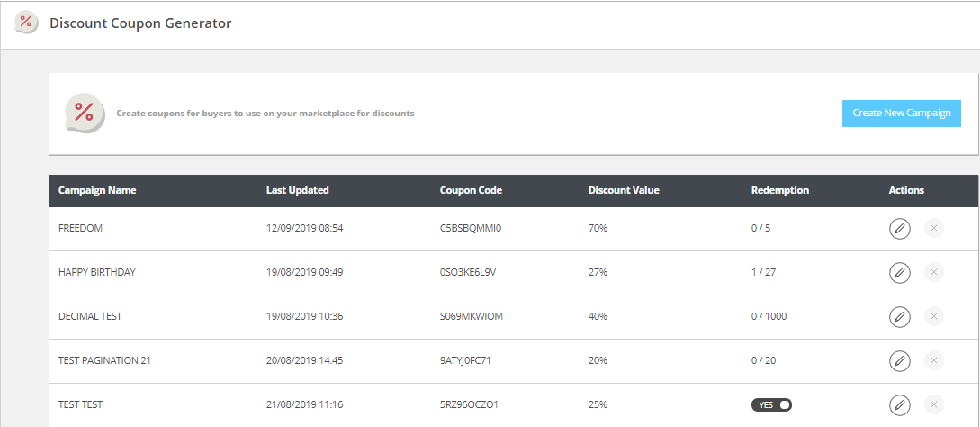Click Create New Campaign button
Viewport: 980px width, 427px height.
(901, 114)
